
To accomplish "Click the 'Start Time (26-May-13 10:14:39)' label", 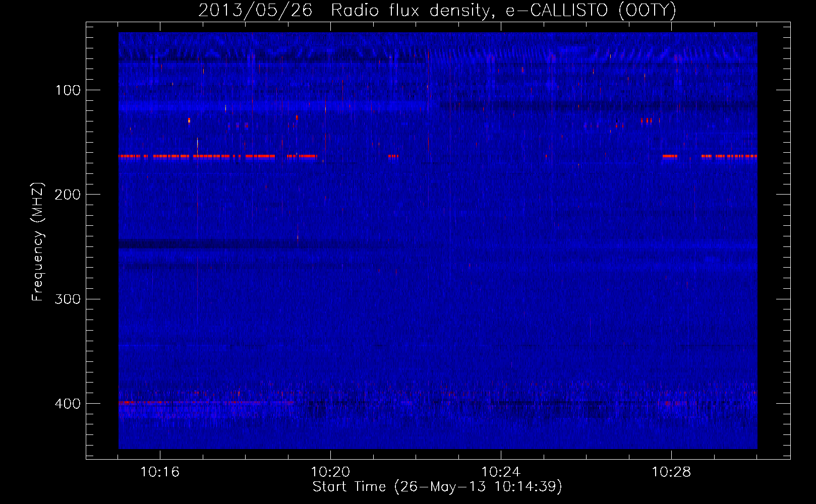I will click(437, 487).
